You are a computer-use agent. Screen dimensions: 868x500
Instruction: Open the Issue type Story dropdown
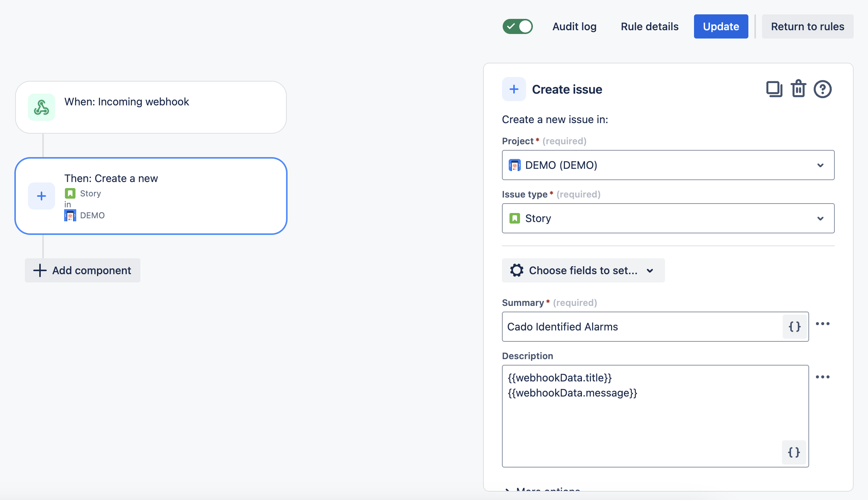coord(668,218)
